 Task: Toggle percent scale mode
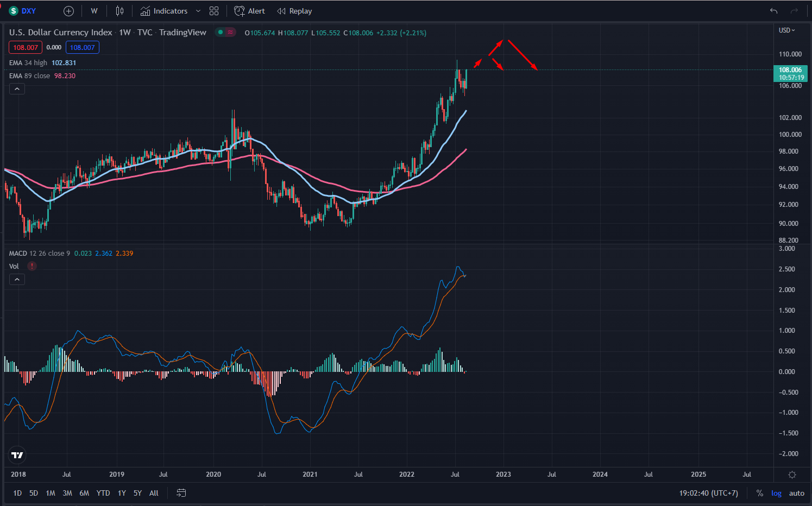[759, 493]
